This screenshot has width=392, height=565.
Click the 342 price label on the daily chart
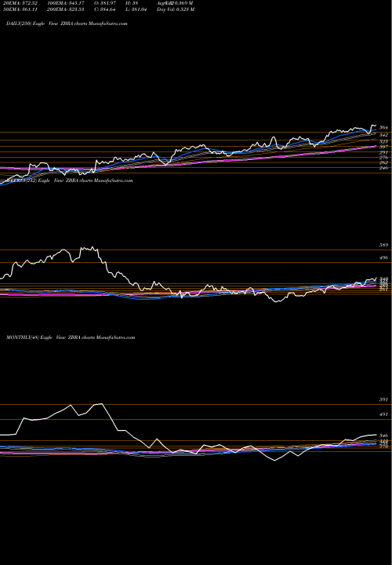click(383, 135)
